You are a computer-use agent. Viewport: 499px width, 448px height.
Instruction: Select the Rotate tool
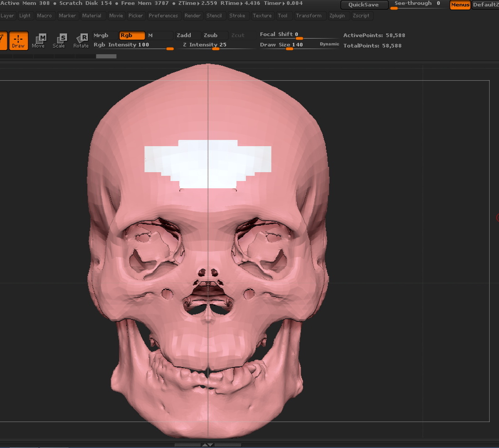tap(81, 41)
